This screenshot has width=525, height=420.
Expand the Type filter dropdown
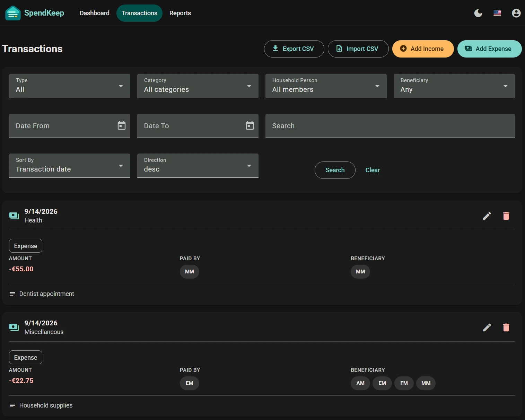(x=70, y=86)
